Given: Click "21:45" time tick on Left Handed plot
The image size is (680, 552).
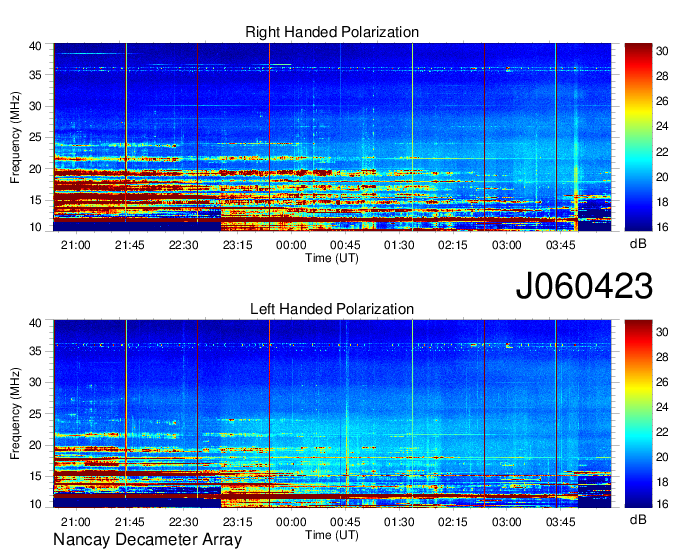Looking at the screenshot, I should tap(129, 522).
